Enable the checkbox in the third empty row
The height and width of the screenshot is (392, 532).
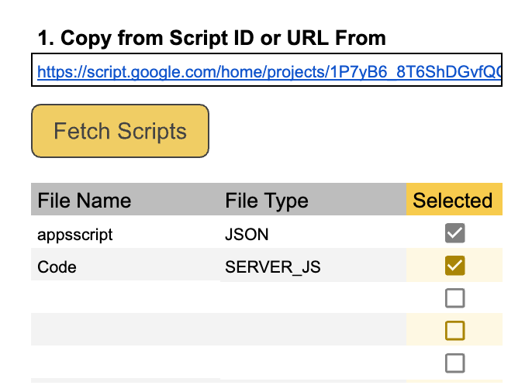(454, 363)
